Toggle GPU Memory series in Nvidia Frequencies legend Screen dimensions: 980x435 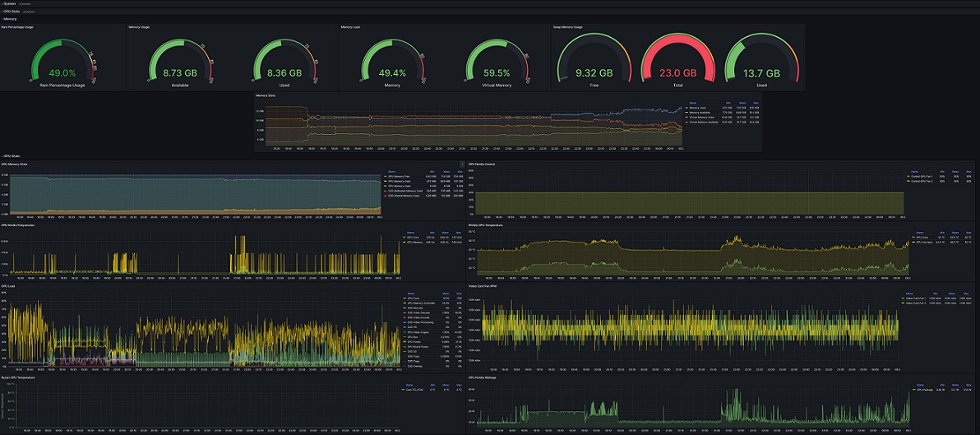pyautogui.click(x=415, y=243)
